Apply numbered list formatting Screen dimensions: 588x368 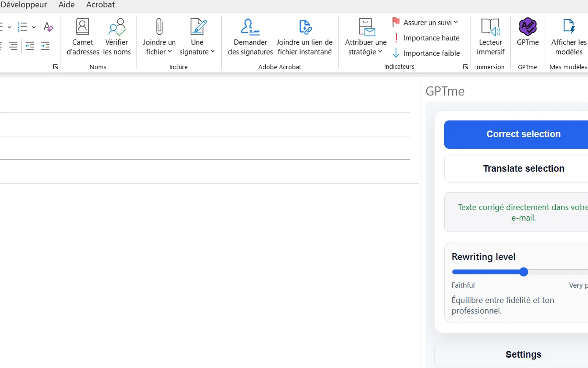22,27
